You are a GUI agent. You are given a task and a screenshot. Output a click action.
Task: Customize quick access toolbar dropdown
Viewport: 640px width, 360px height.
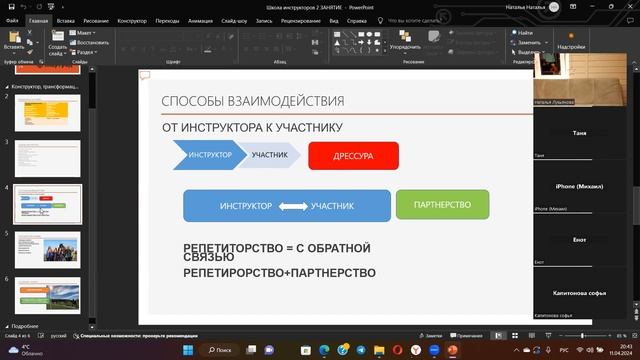coord(63,7)
